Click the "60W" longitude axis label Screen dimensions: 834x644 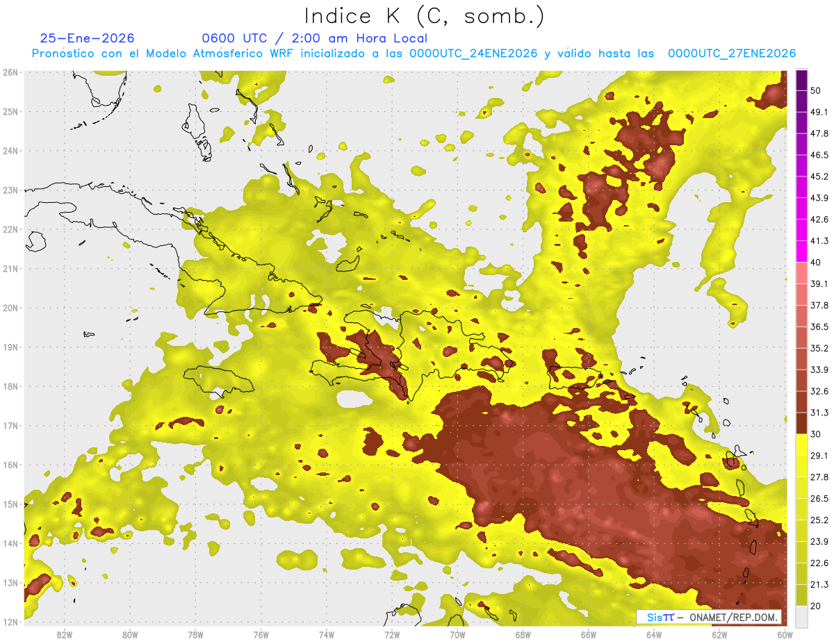point(785,634)
